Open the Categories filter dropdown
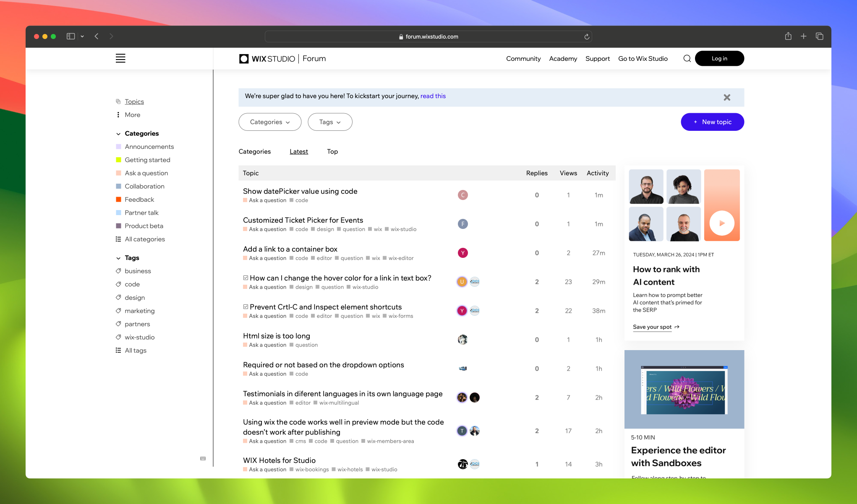Screen dimensions: 857x504 click(270, 122)
